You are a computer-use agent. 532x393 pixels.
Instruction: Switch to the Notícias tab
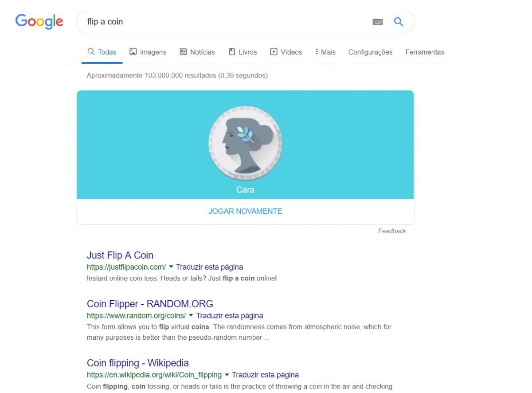(x=197, y=52)
